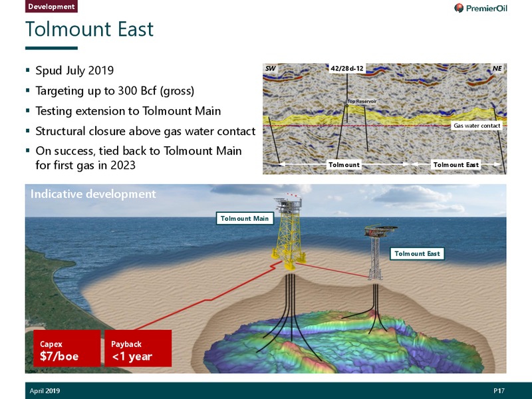Click the NE label on seismic section
The image size is (532, 399).
pos(497,68)
